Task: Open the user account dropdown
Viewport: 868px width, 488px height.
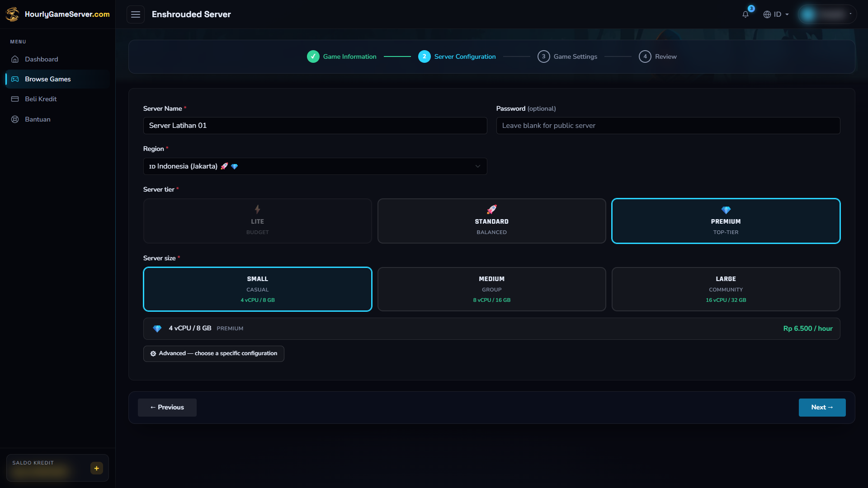Action: (x=827, y=14)
